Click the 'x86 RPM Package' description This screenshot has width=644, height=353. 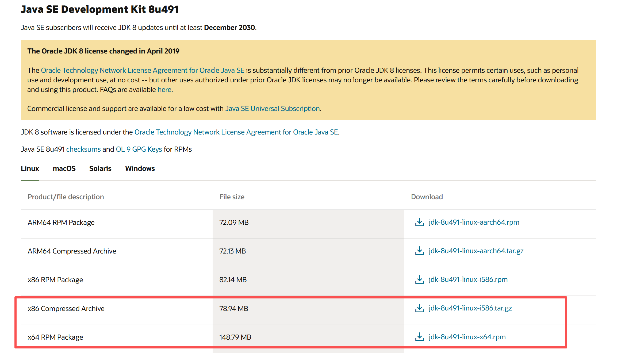click(x=55, y=280)
